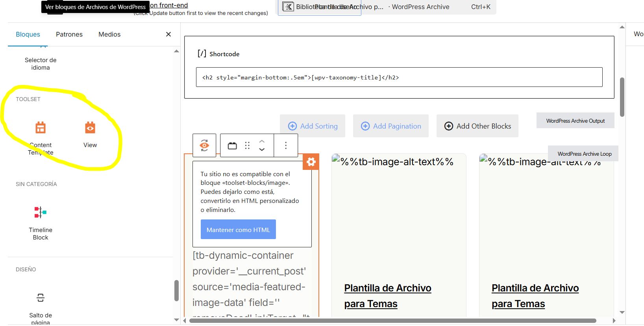
Task: Click the drag handle dots icon
Action: click(247, 146)
